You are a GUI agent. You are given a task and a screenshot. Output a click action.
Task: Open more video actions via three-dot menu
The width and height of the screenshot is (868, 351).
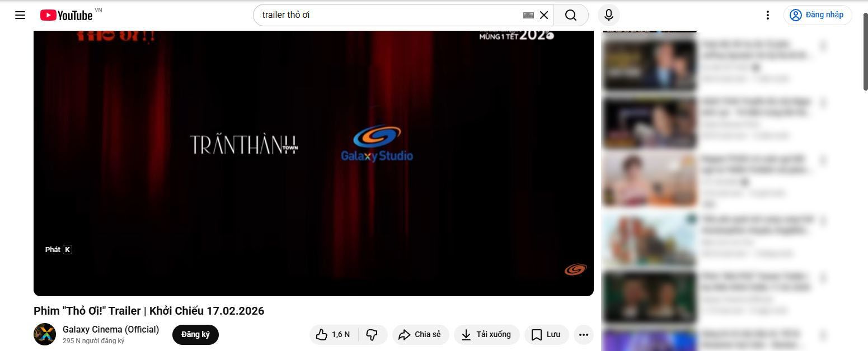click(x=583, y=334)
